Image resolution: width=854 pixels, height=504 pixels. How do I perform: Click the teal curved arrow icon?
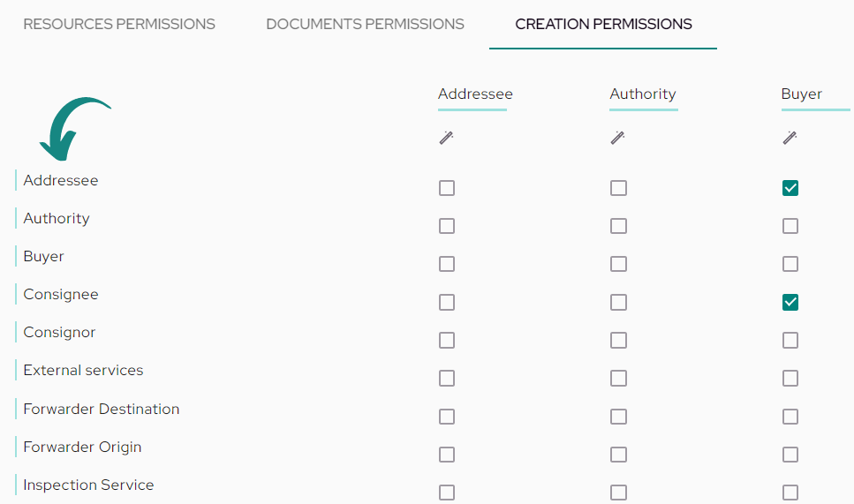74,129
